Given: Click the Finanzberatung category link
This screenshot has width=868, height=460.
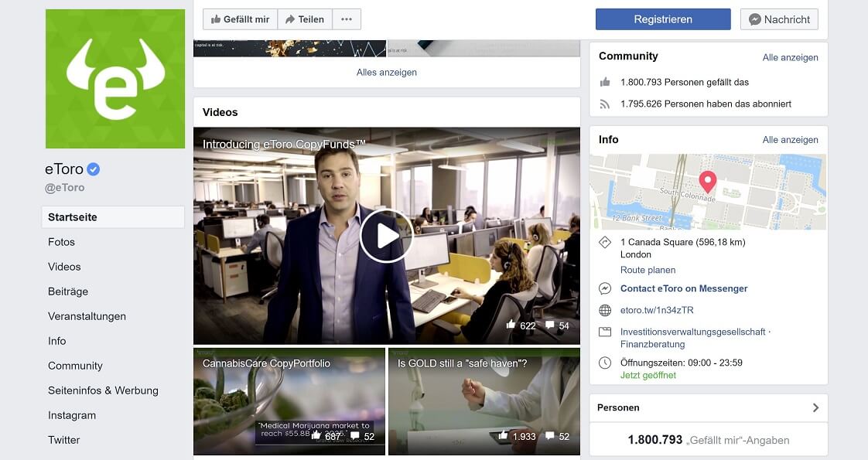Looking at the screenshot, I should coord(652,345).
